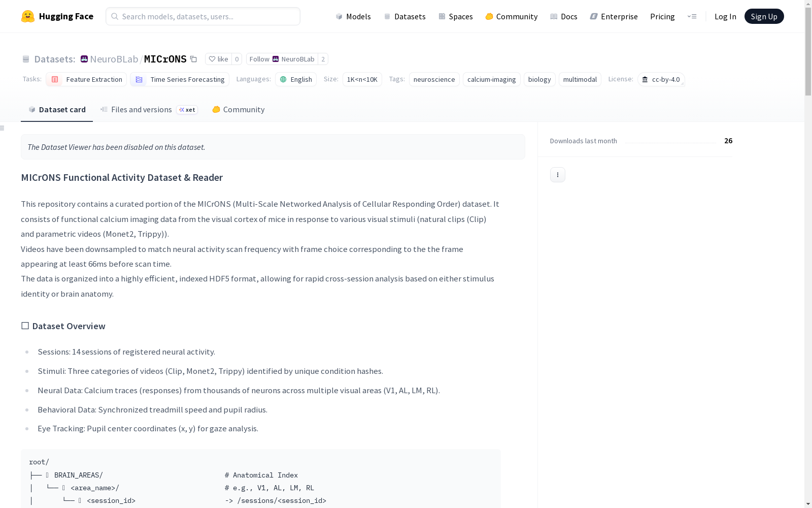Select the Dataset card tab
812x508 pixels.
[57, 110]
